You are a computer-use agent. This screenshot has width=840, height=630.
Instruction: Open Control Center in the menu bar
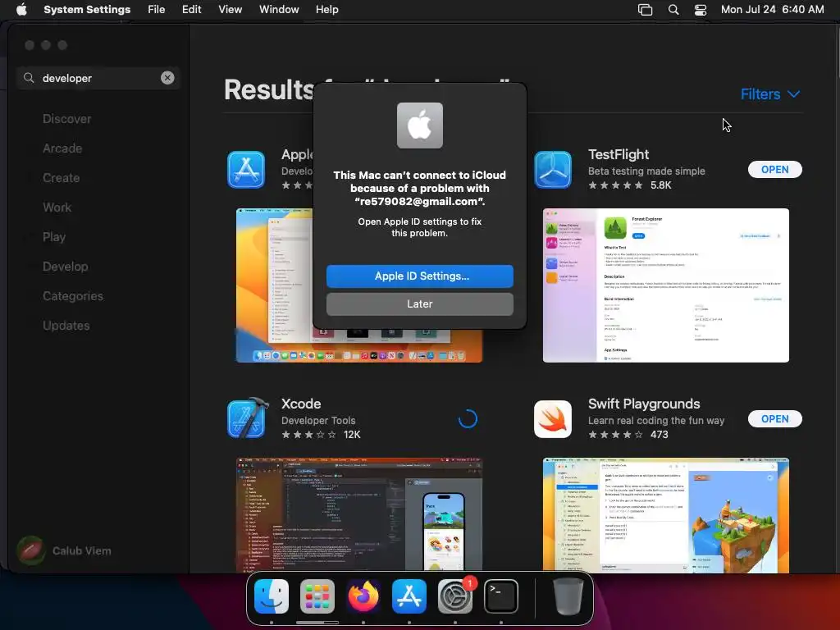701,10
